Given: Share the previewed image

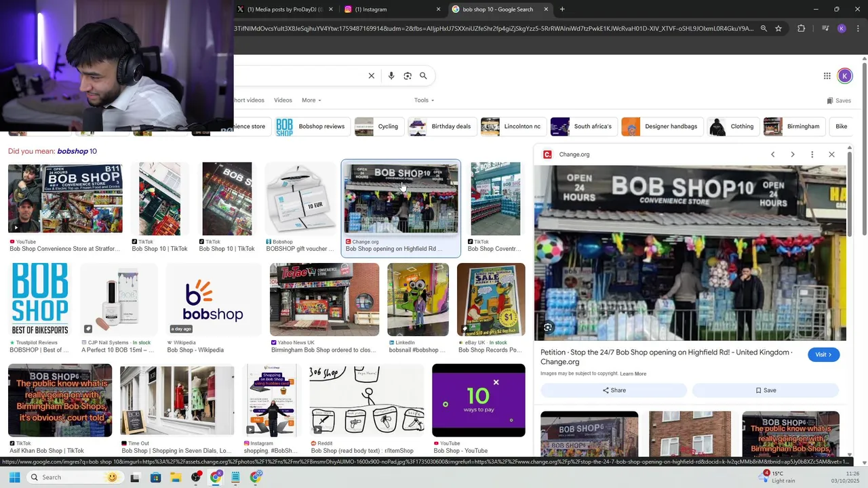Looking at the screenshot, I should [x=614, y=390].
